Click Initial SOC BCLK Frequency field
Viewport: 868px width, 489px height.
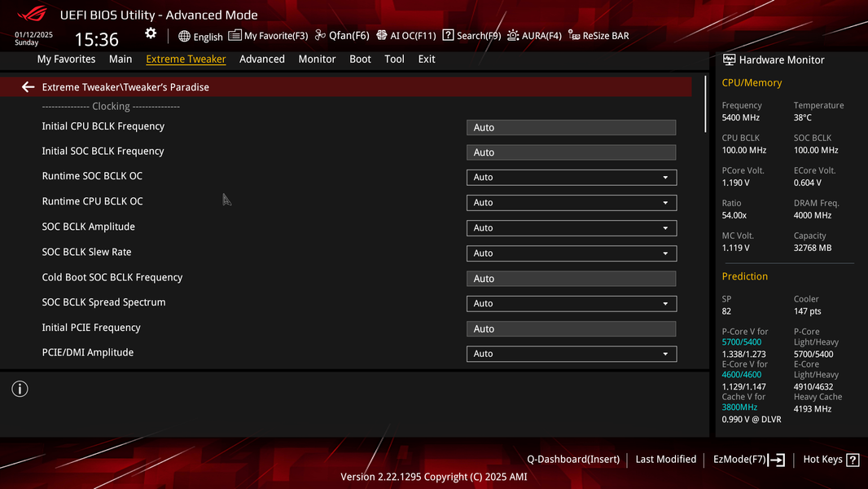572,152
